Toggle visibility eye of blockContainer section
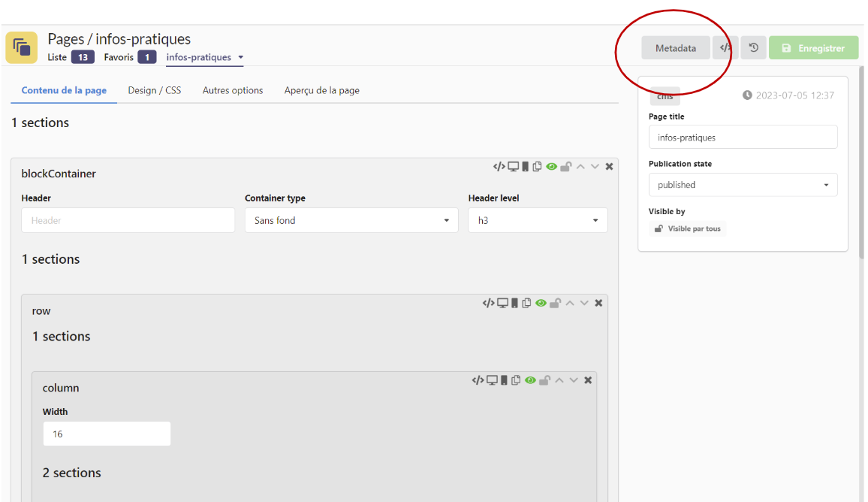Viewport: 868px width, 502px height. pyautogui.click(x=552, y=167)
